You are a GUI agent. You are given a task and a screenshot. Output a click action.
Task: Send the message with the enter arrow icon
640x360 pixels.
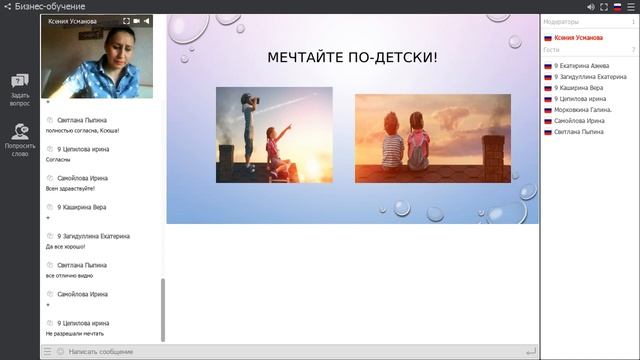click(x=531, y=351)
